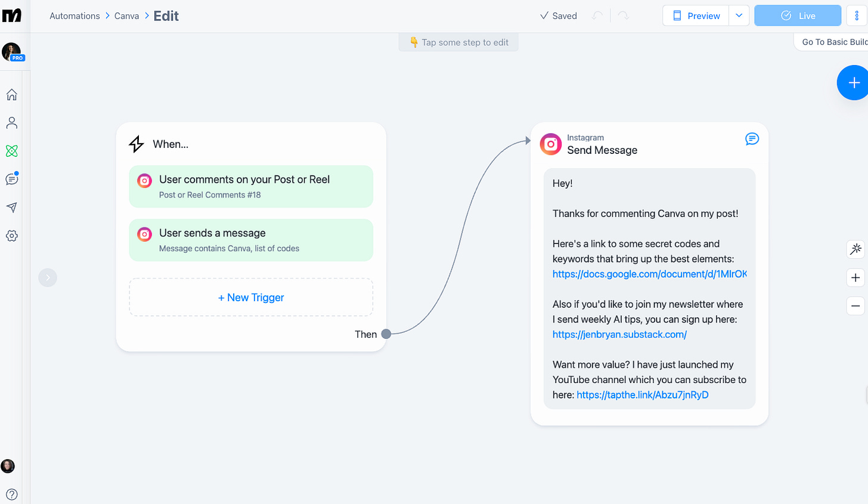868x504 pixels.
Task: Click 'Tap some step to edit' hint
Action: (458, 42)
